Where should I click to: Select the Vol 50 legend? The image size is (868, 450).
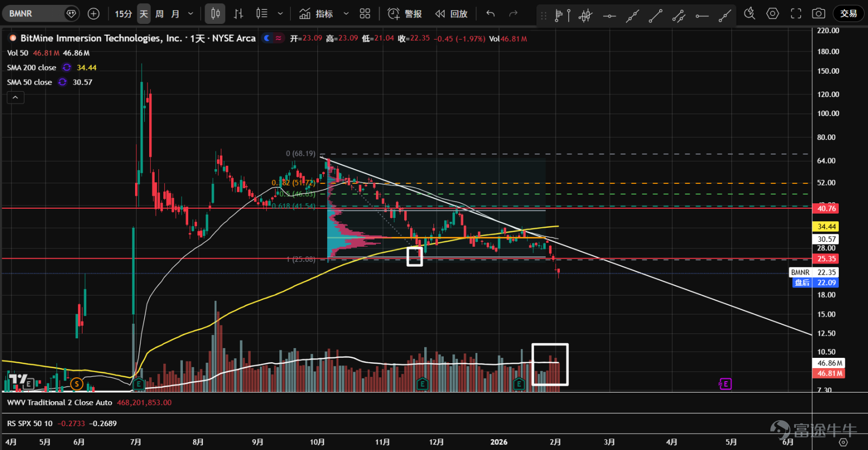coord(17,53)
